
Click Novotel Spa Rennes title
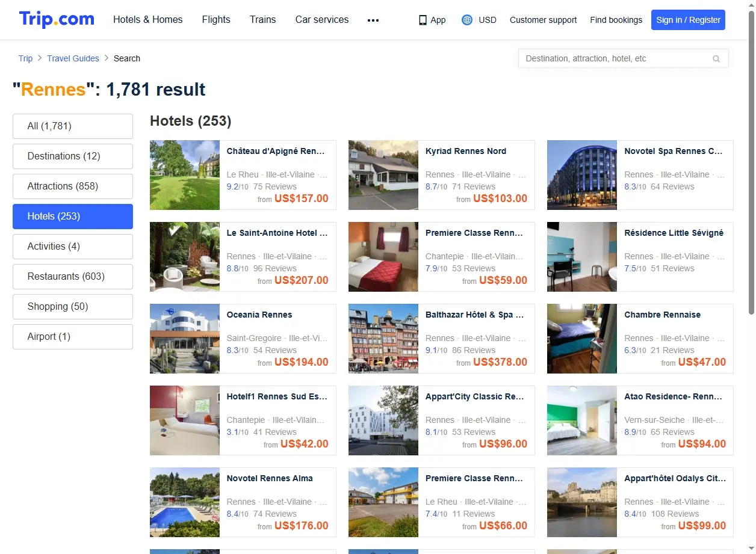[674, 151]
